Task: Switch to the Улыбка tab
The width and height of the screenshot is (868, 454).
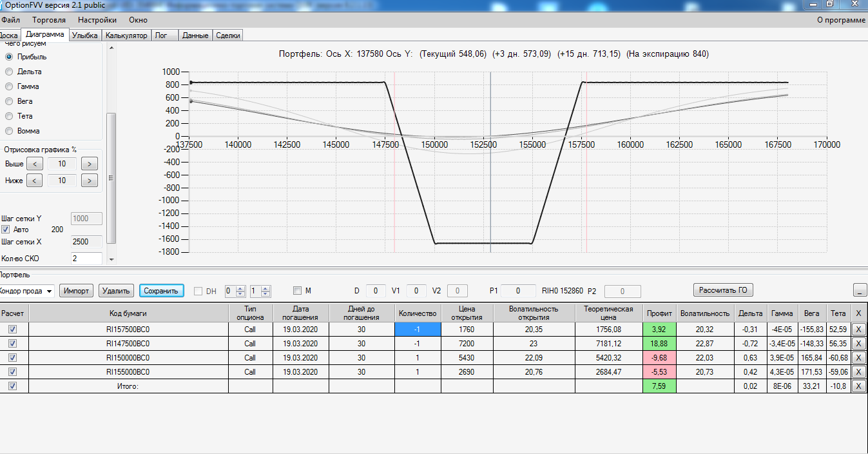Action: tap(85, 35)
